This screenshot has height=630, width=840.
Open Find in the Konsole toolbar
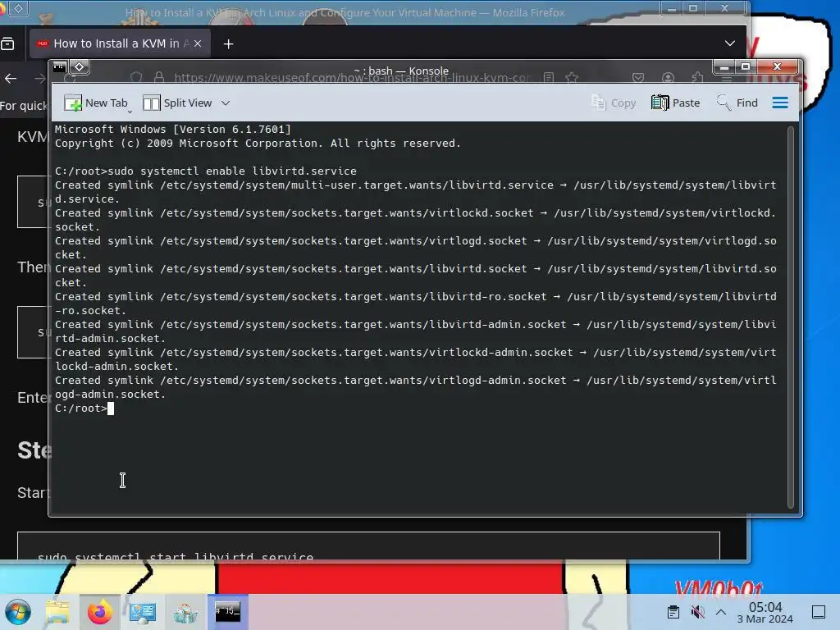click(x=737, y=103)
